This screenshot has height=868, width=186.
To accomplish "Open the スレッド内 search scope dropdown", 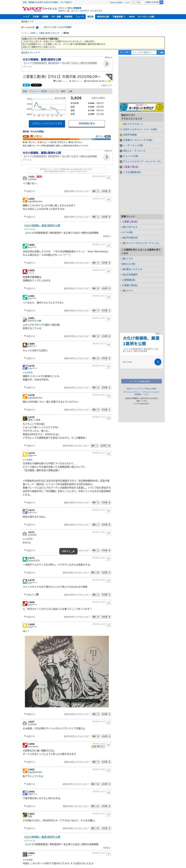I will tap(125, 53).
